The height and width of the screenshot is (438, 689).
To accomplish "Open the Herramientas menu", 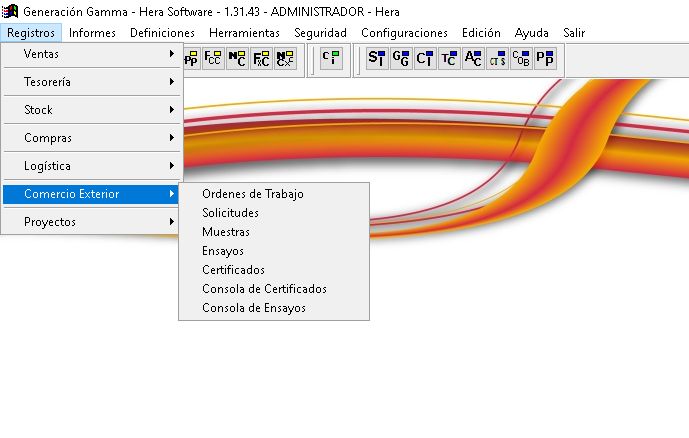I will coord(245,33).
